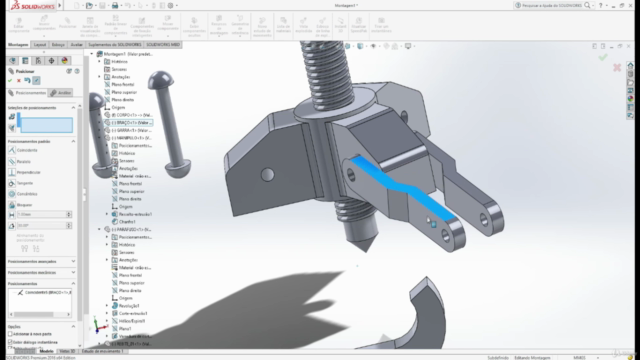
Task: Open the SOLIDWORKS MBD tab
Action: pos(163,44)
